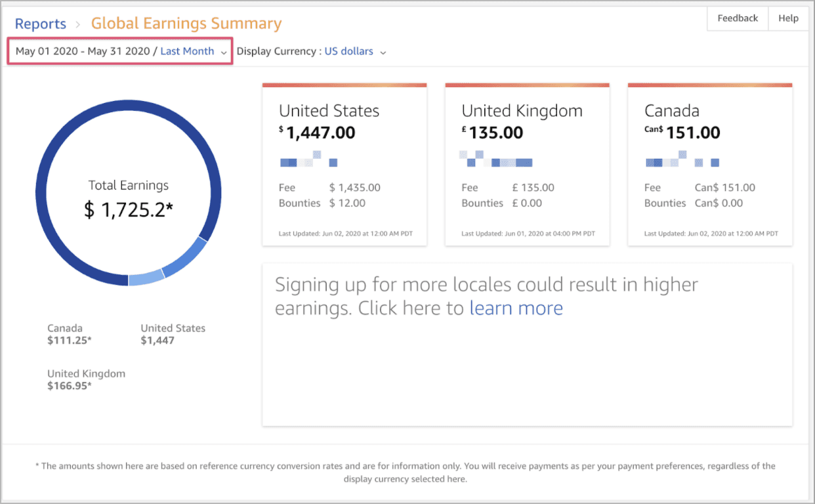Click the blurred ID under Canada heading
The width and height of the screenshot is (815, 504).
[x=682, y=158]
